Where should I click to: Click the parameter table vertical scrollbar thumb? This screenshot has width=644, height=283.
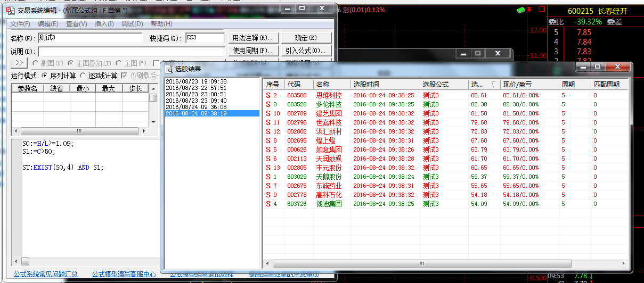click(x=153, y=97)
